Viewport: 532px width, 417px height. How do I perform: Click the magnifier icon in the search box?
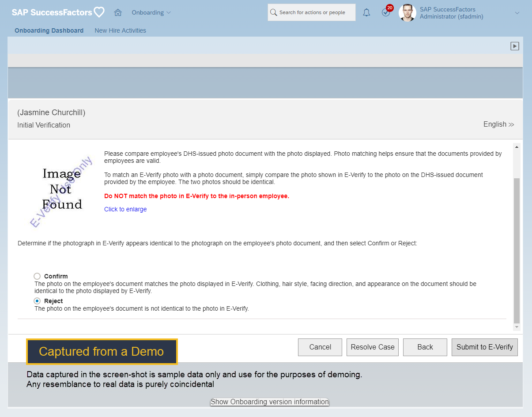[274, 12]
